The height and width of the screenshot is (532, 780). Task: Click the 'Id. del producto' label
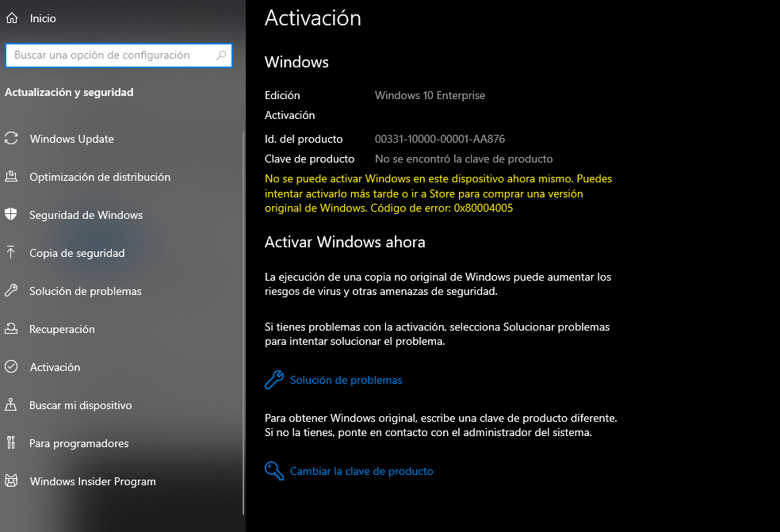click(304, 139)
